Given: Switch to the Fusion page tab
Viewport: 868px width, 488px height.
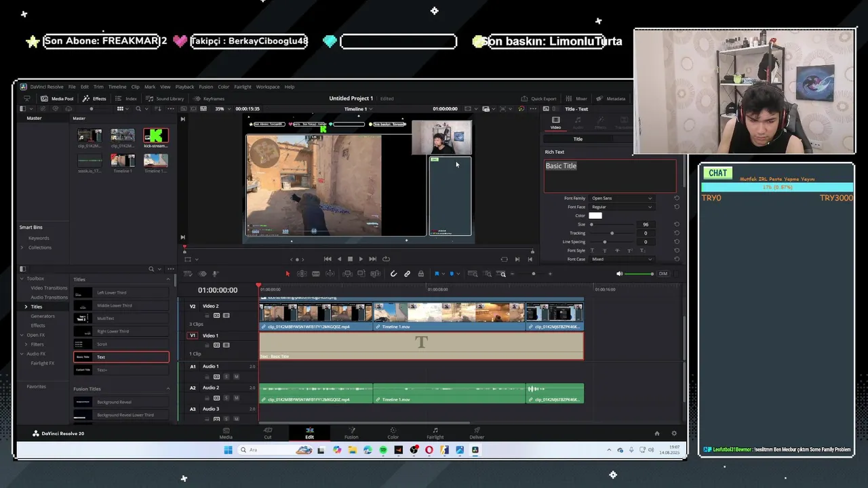Looking at the screenshot, I should coord(351,433).
